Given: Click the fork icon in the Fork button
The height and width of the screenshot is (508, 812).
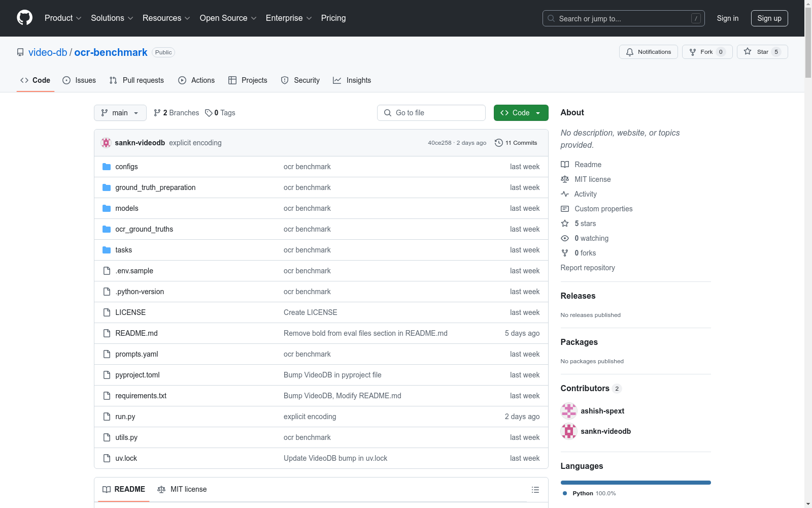Looking at the screenshot, I should pyautogui.click(x=693, y=52).
